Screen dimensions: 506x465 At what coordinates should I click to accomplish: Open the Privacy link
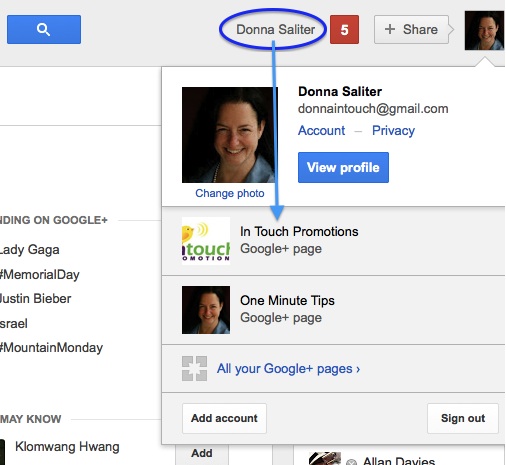[393, 130]
